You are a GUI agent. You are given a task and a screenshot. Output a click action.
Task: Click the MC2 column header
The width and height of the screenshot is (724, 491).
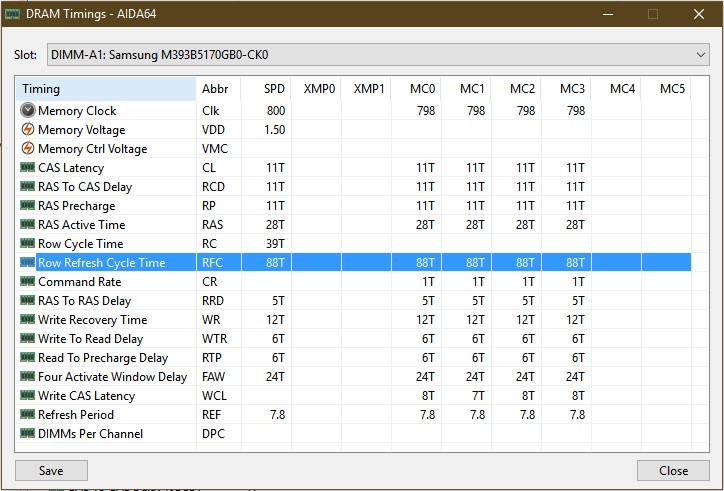tap(516, 89)
